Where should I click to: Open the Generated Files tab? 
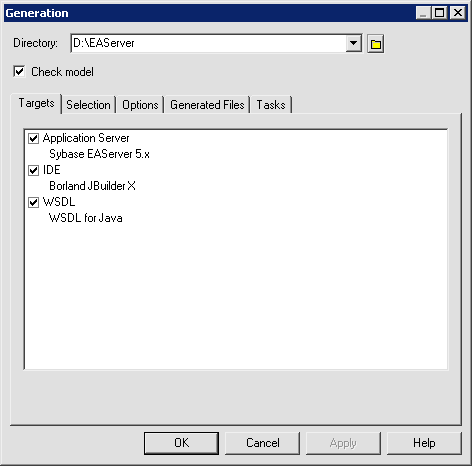click(x=207, y=105)
